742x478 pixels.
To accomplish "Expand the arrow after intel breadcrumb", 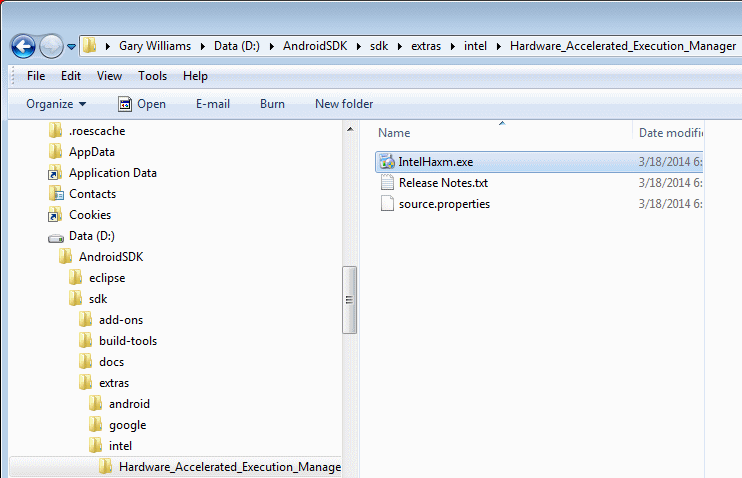I will coord(498,46).
